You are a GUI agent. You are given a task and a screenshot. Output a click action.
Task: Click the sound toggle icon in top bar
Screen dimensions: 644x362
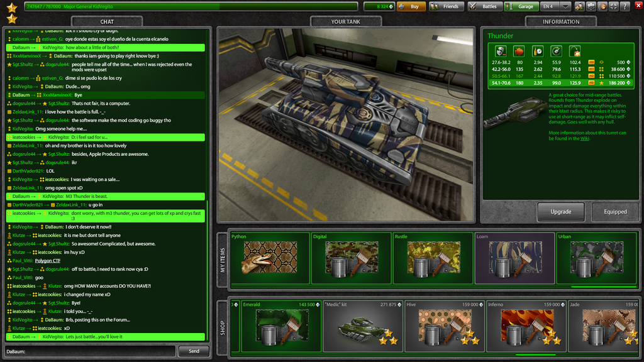click(602, 6)
